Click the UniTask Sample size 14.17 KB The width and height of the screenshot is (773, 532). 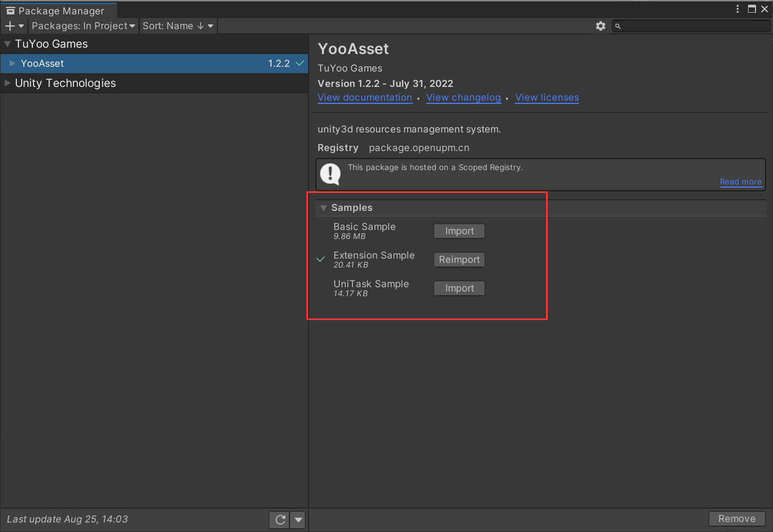tap(350, 294)
